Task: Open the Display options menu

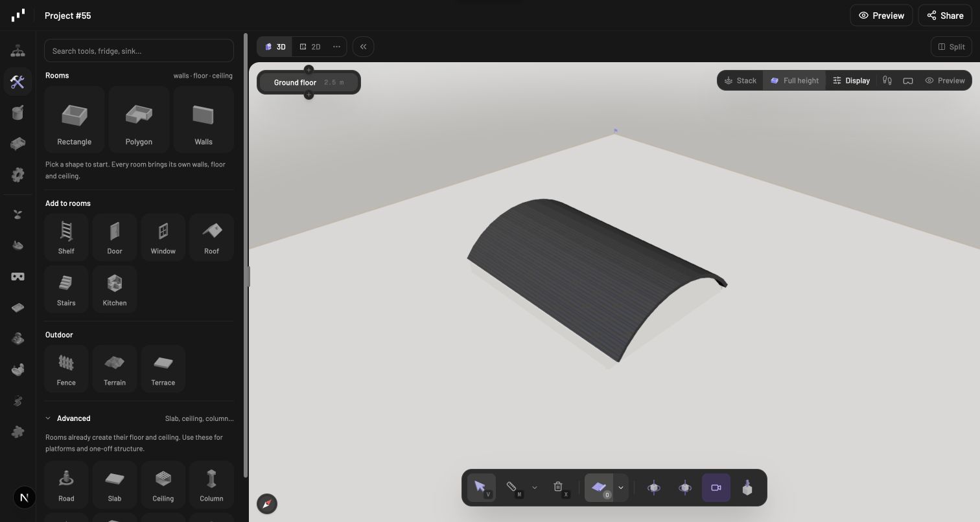Action: click(852, 81)
